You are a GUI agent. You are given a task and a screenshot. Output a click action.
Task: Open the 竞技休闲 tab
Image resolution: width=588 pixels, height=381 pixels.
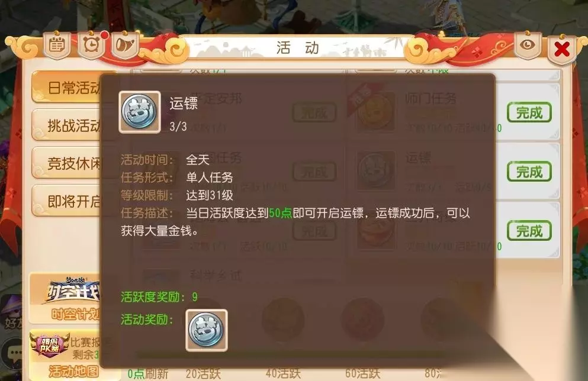pos(67,163)
